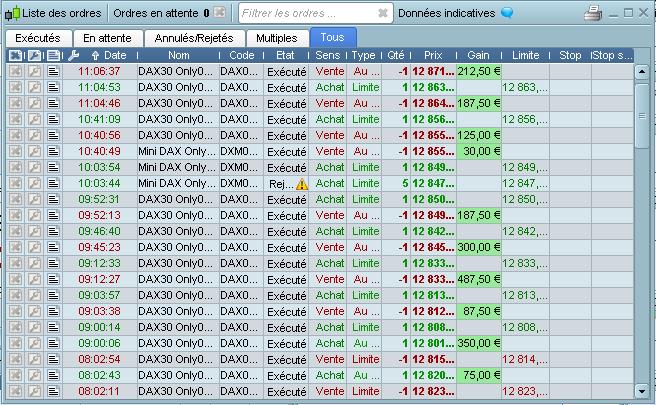Select the Tous tab
This screenshot has width=656, height=405.
coord(333,37)
